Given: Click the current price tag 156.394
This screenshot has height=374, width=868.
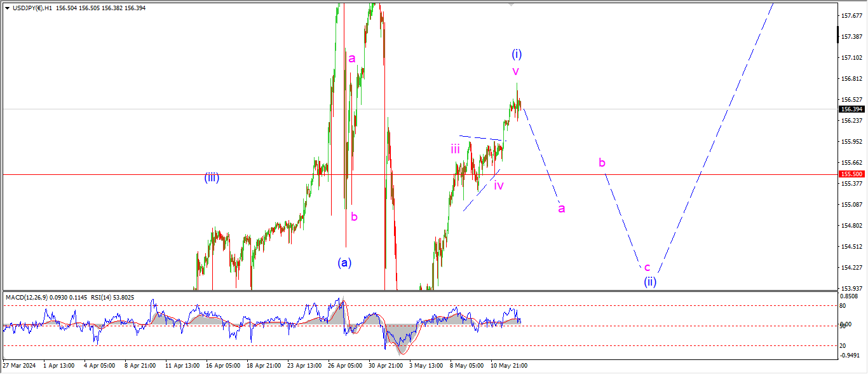Looking at the screenshot, I should point(851,109).
